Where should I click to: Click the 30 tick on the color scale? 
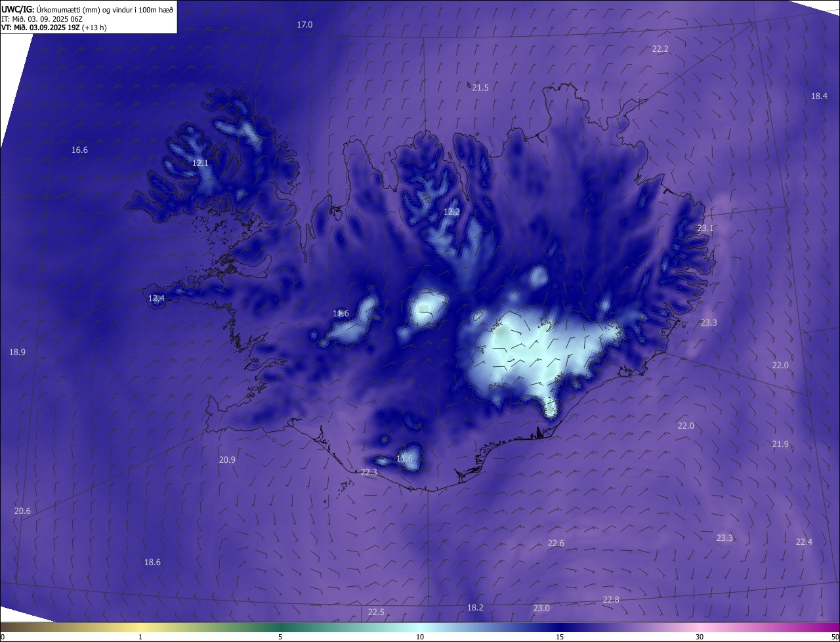point(700,637)
